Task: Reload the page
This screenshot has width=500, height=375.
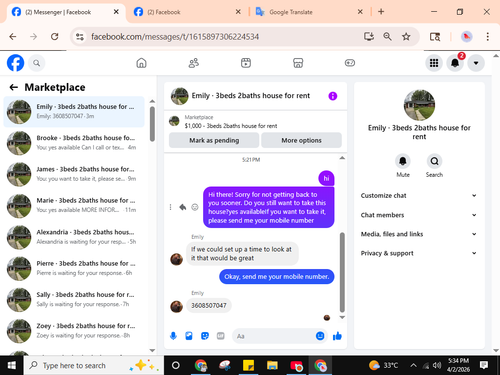Action: (x=55, y=36)
